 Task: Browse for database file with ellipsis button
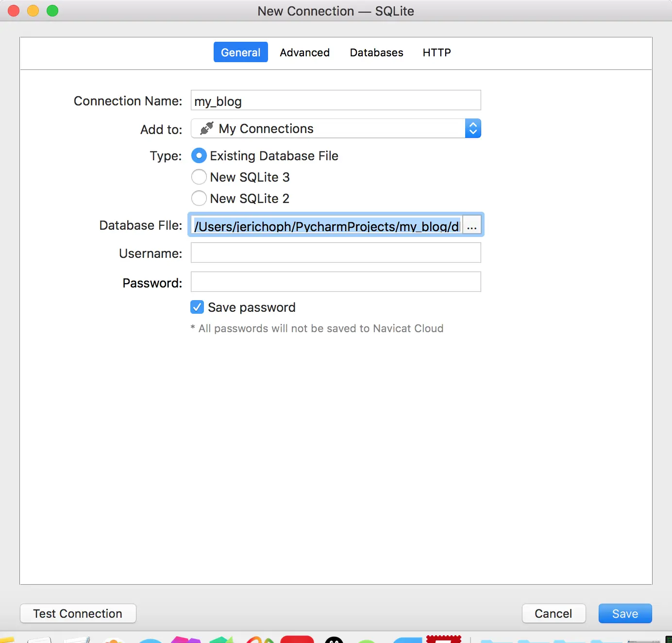tap(472, 225)
